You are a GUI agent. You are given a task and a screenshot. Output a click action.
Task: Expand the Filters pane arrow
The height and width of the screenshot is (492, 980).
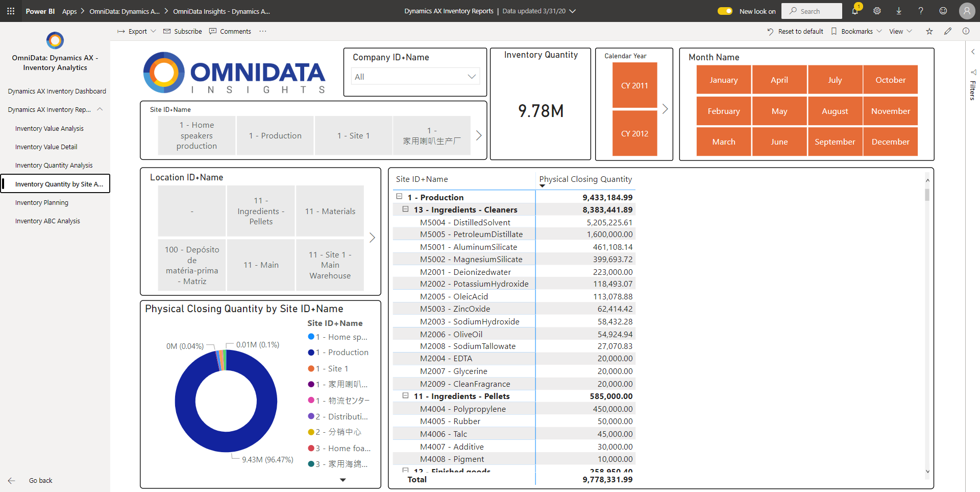point(973,52)
